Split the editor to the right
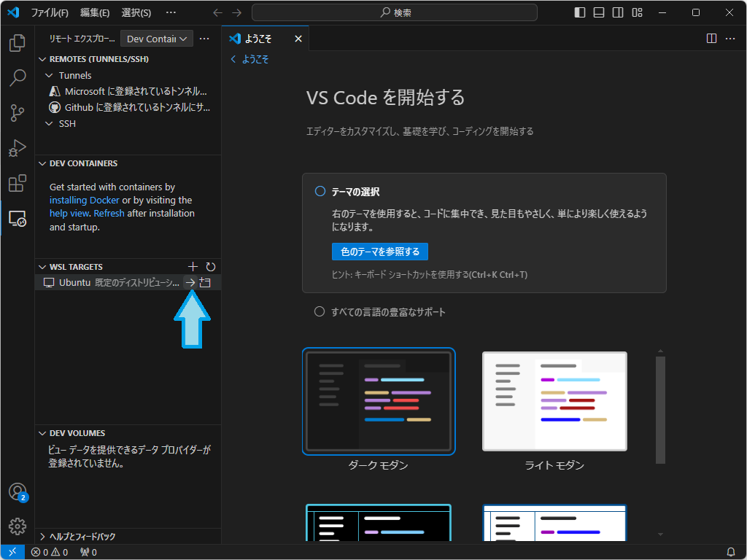The width and height of the screenshot is (747, 560). pos(711,39)
